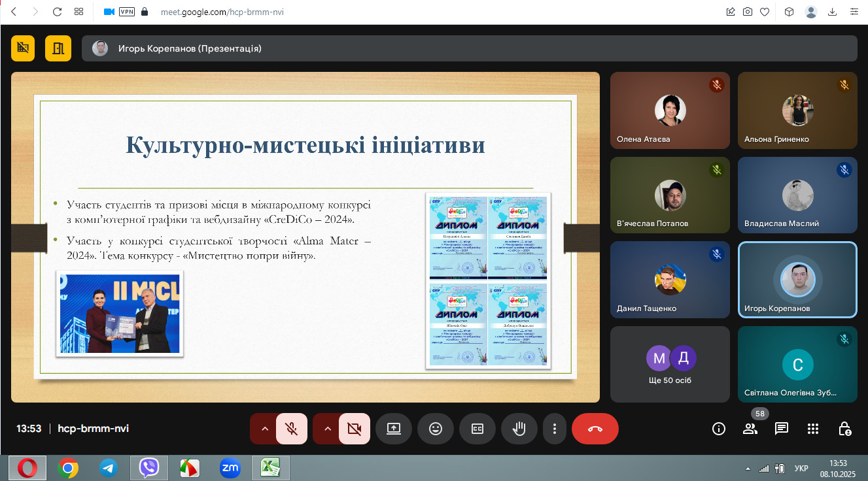Click the meet.google.com address bar
Image resolution: width=868 pixels, height=481 pixels.
222,12
